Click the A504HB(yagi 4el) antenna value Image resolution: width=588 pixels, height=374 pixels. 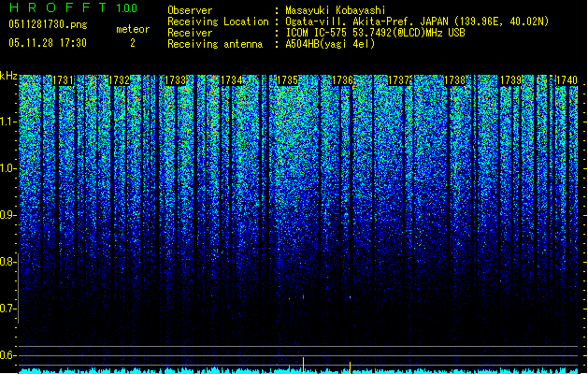coord(330,44)
